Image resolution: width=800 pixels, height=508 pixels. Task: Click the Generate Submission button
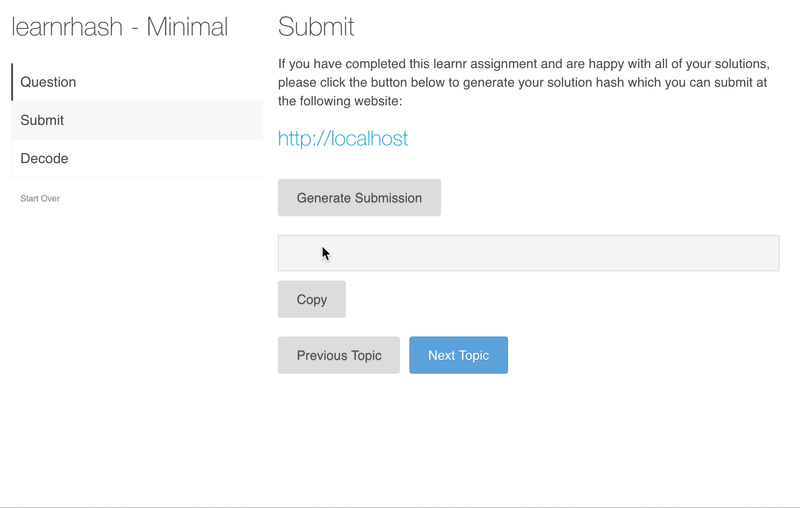(359, 197)
